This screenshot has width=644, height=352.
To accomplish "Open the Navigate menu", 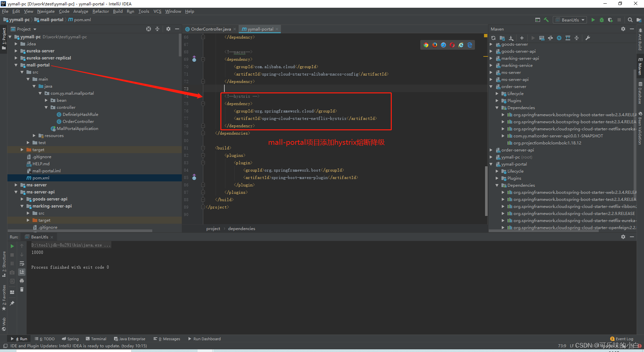I will tap(46, 11).
